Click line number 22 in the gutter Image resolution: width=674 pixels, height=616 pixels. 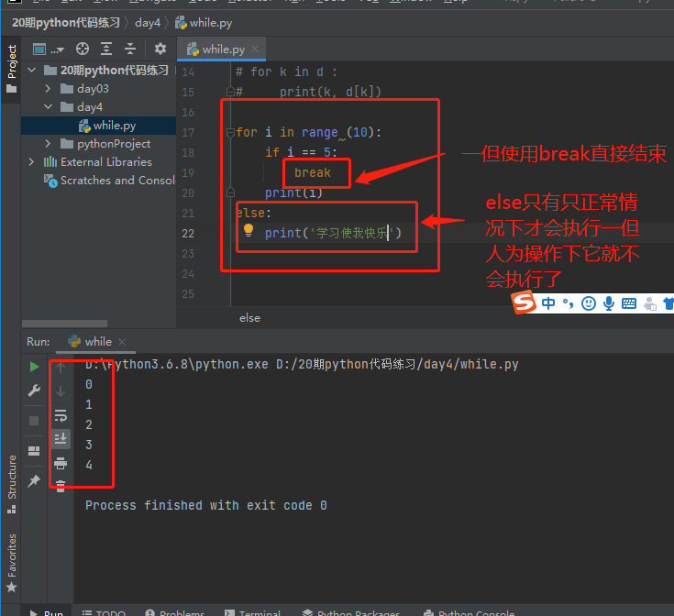[188, 233]
